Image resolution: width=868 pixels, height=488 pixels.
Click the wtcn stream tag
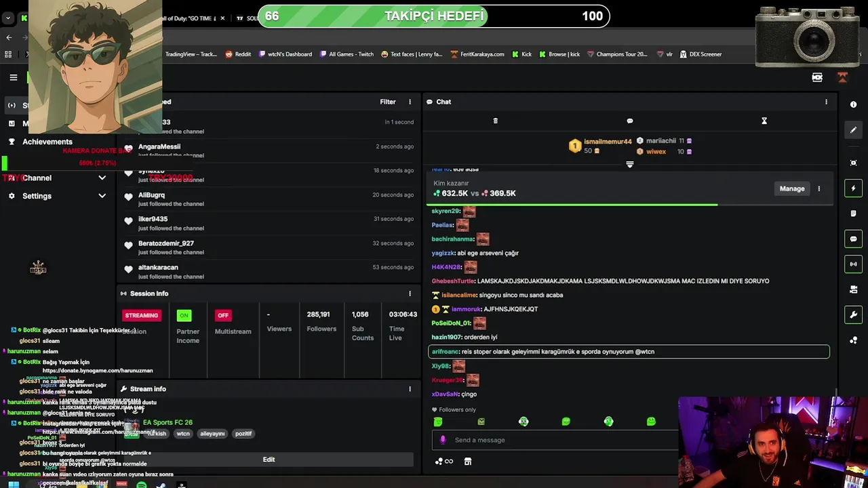183,434
